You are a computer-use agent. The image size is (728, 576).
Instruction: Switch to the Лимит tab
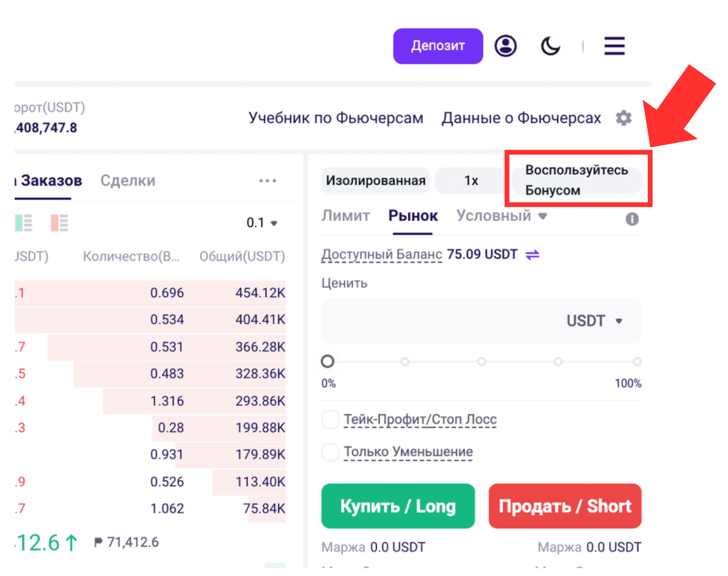point(345,216)
